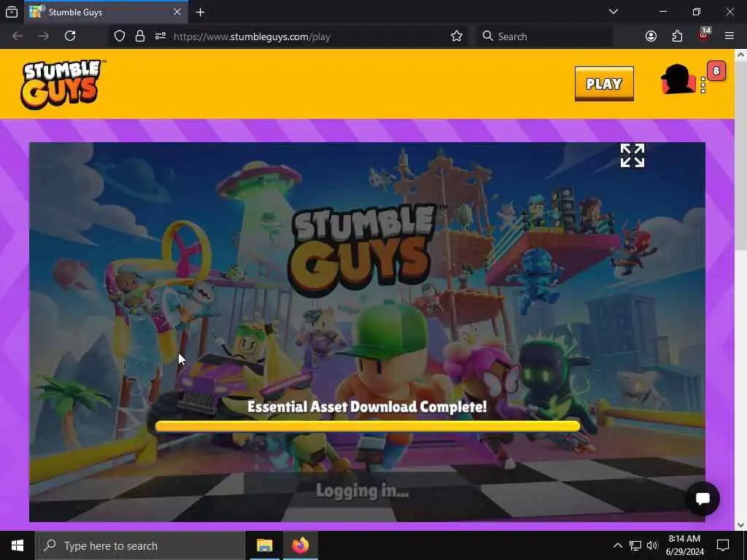Click the taskbar 'Type here to search' box

(x=140, y=545)
